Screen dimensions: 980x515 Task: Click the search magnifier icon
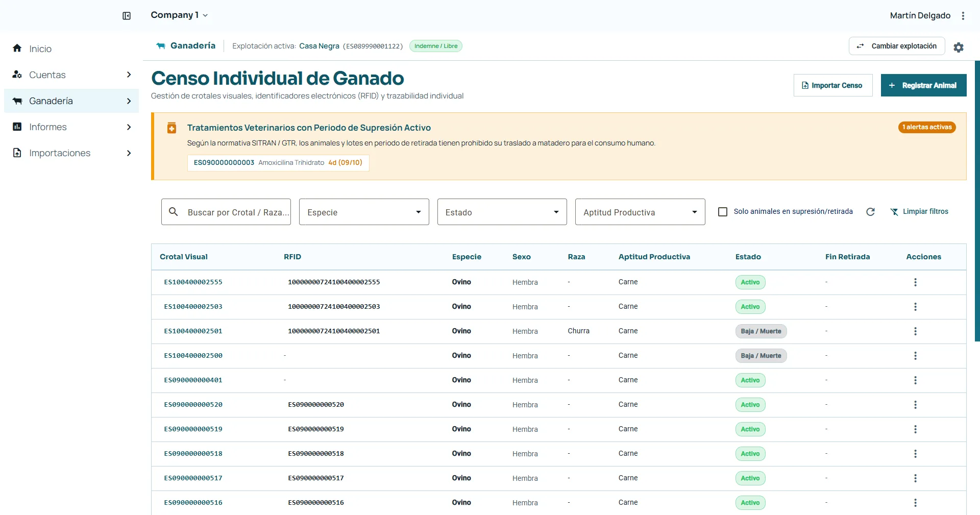point(174,211)
